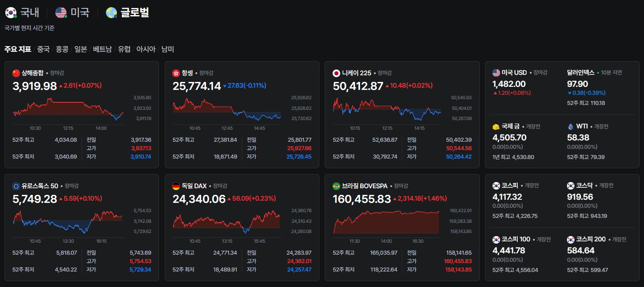The width and height of the screenshot is (644, 287).
Task: Open the 브라질 BOVESPA index name link
Action: 365,186
